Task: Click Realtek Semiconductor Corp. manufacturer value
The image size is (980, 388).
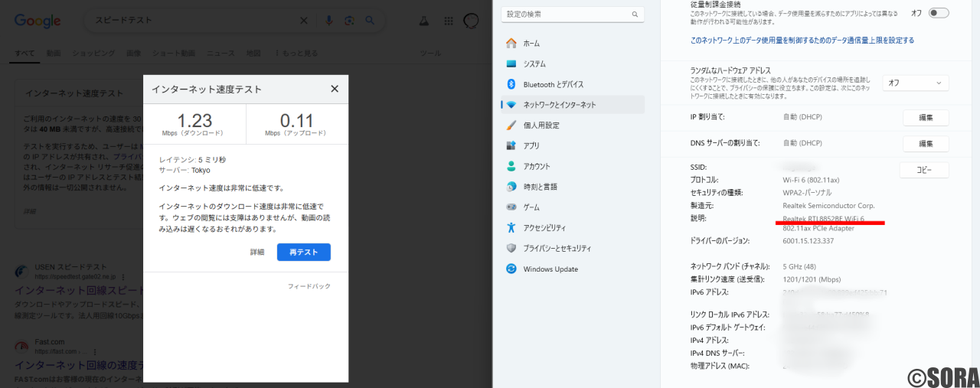Action: point(828,205)
